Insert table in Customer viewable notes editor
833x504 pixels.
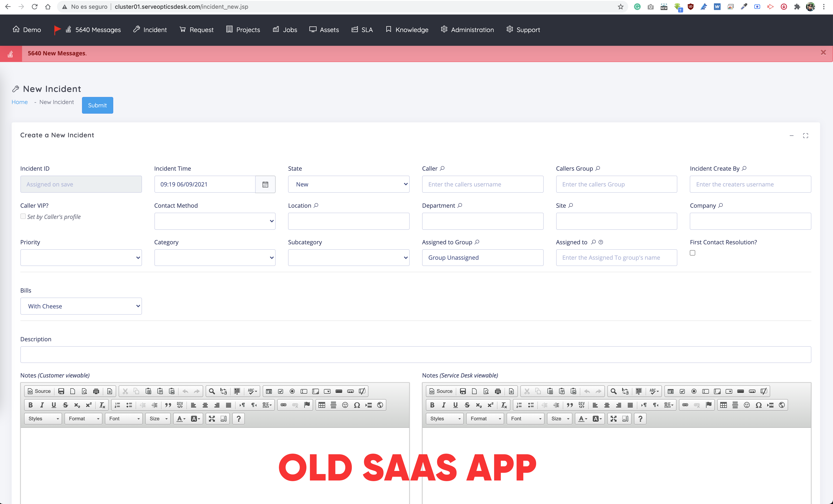tap(322, 405)
